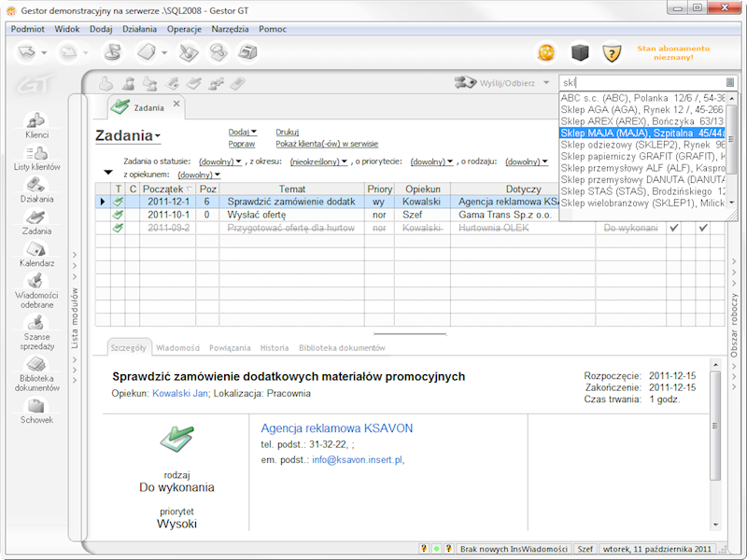Viewport: 747px width, 560px height.
Task: Click the Wyślij/Odbierz toolbar icon
Action: coord(467,82)
